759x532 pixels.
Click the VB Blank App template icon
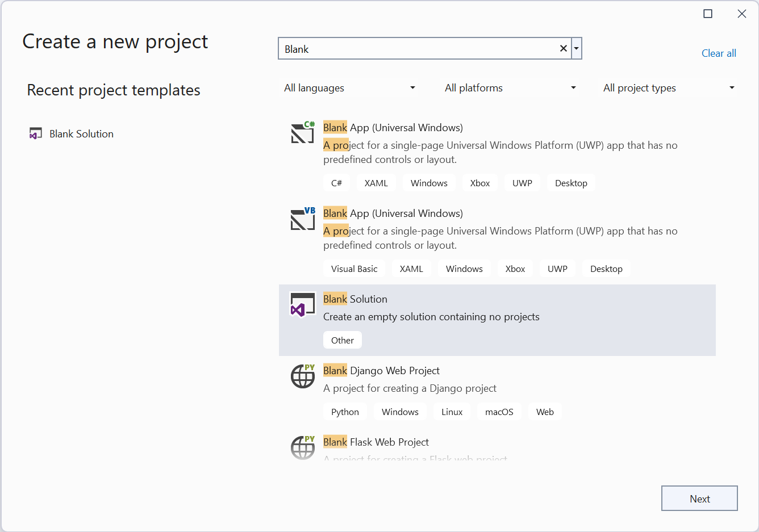302,219
